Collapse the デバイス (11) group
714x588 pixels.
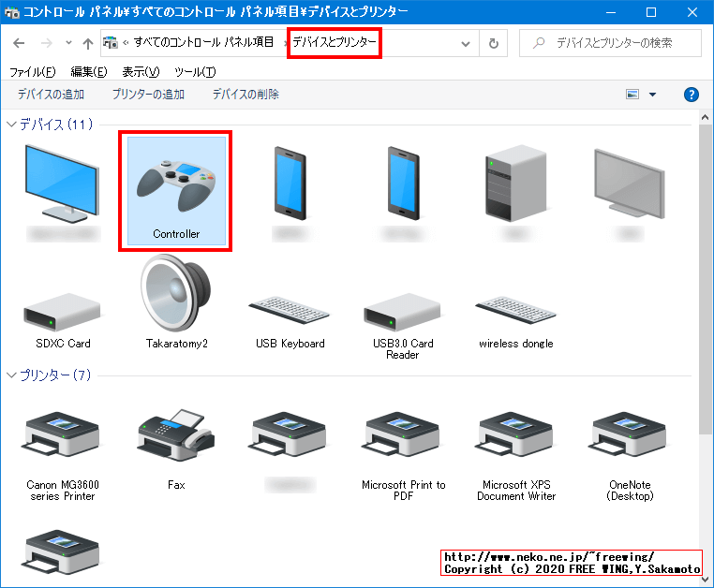[x=11, y=125]
